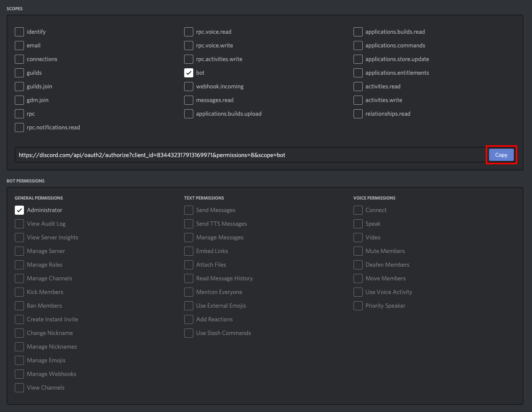Enable Manage Webhooks permission
Screen dimensions: 532x412
pyautogui.click(x=19, y=374)
